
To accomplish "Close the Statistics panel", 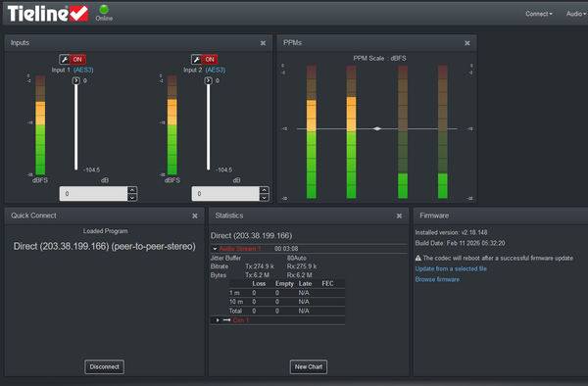I will (x=399, y=216).
